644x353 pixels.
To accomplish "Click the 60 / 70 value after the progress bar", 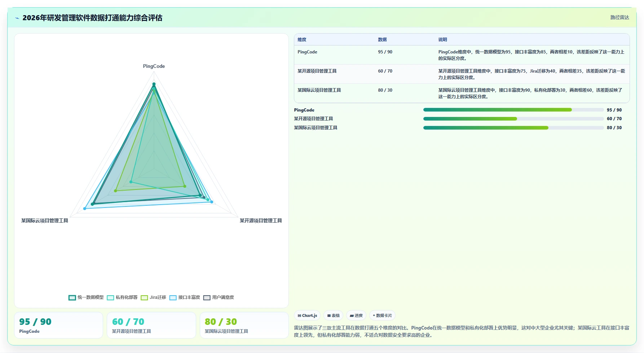I will point(614,119).
